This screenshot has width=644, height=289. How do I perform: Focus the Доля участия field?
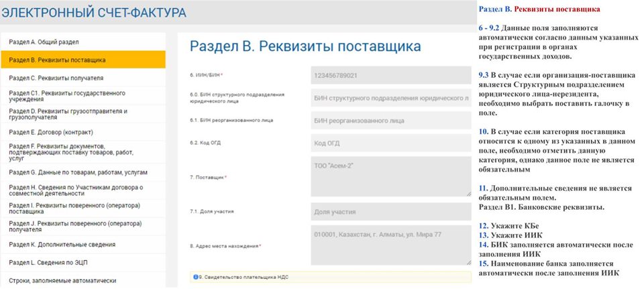tap(390, 212)
